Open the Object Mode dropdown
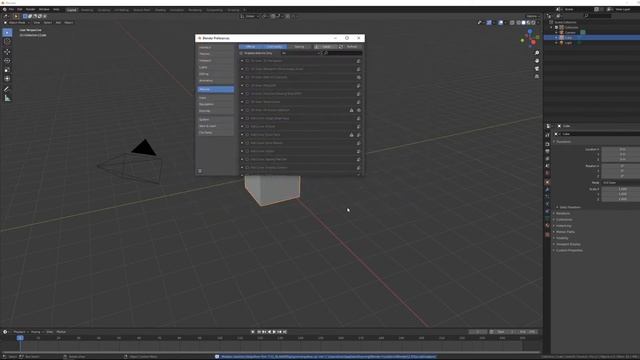This screenshot has width=640, height=360. pyautogui.click(x=17, y=22)
